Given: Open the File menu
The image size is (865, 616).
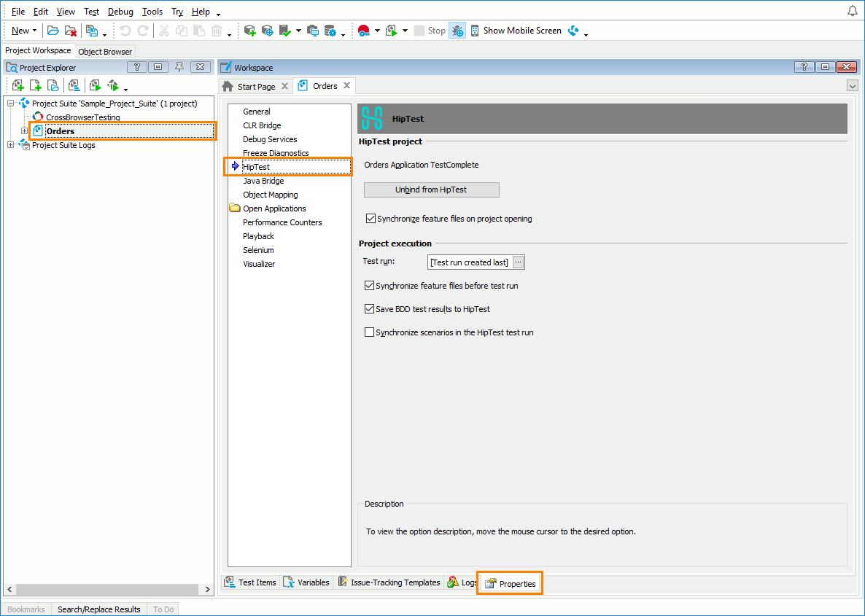Looking at the screenshot, I should click(18, 12).
